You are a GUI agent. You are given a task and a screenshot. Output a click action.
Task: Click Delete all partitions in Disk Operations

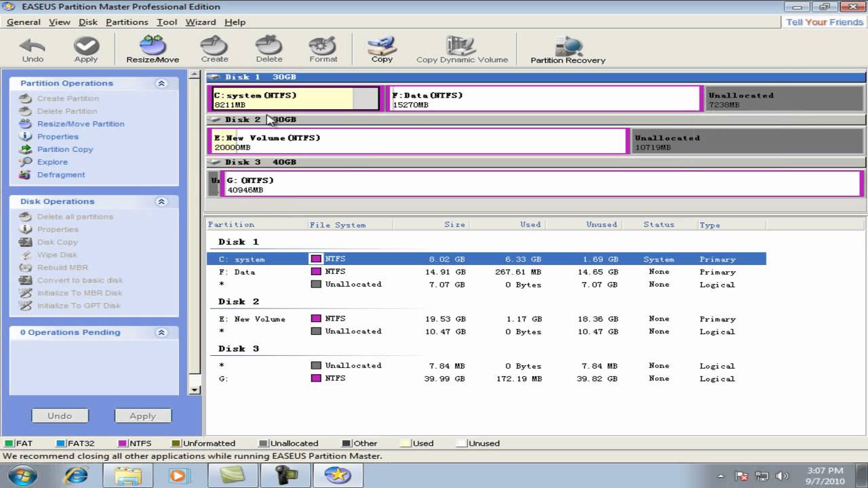tap(75, 217)
